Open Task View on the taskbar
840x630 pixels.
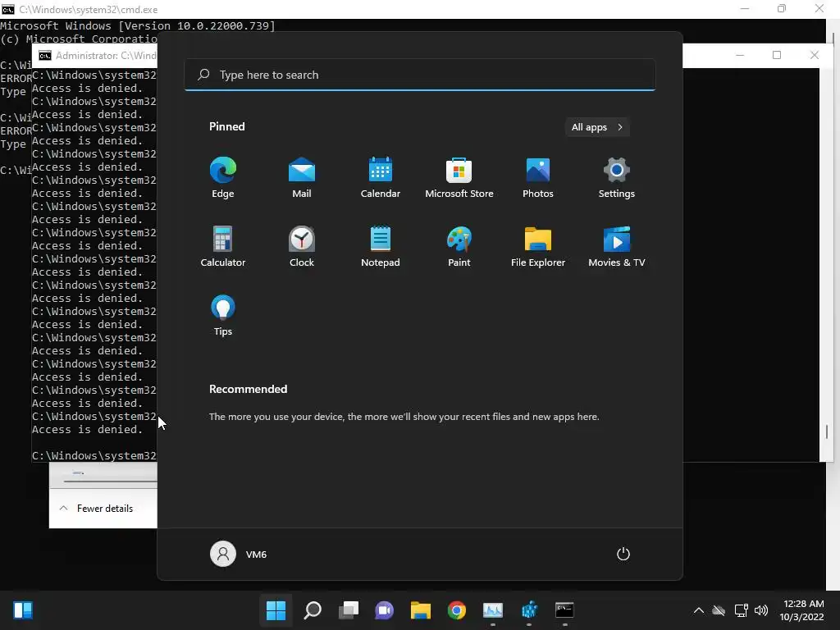click(348, 610)
